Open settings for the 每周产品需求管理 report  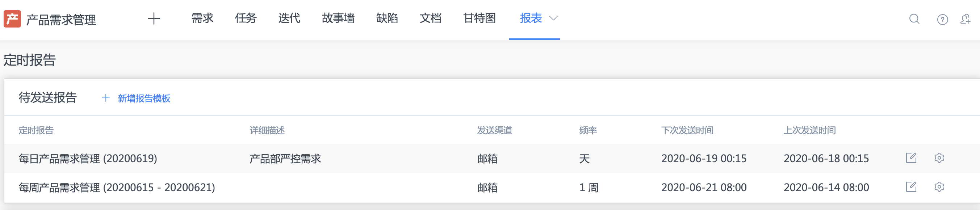point(939,187)
